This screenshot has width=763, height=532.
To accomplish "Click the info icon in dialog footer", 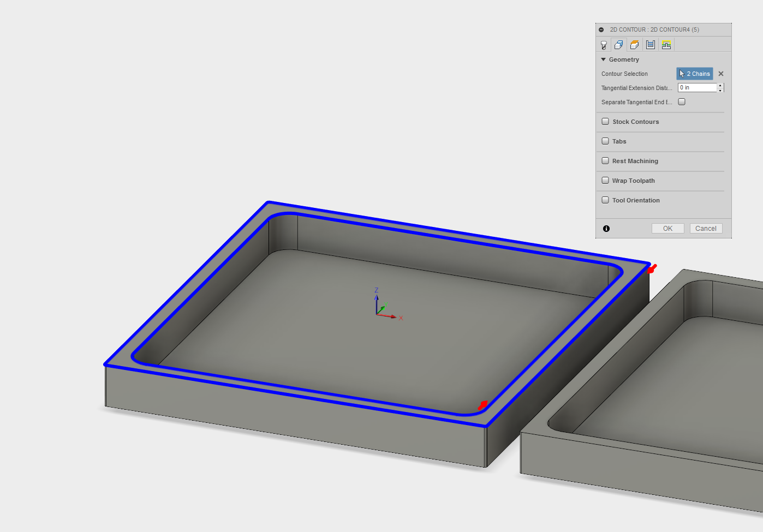I will pyautogui.click(x=606, y=229).
